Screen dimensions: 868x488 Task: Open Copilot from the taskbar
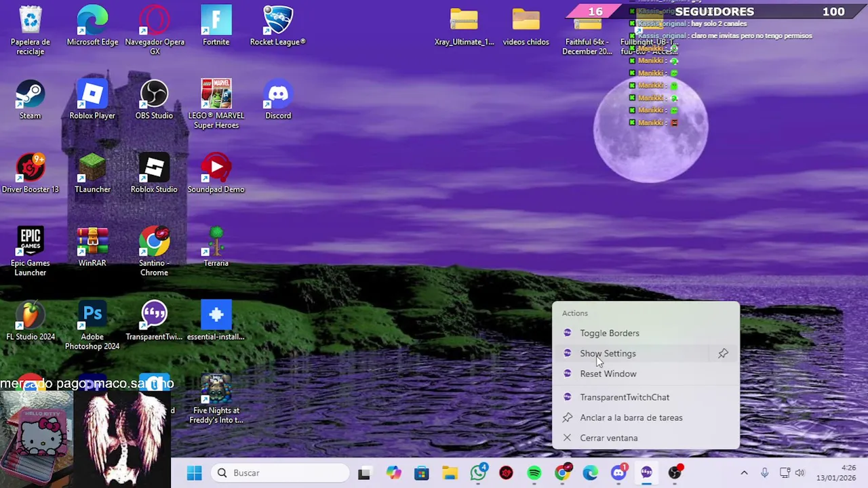pos(393,473)
